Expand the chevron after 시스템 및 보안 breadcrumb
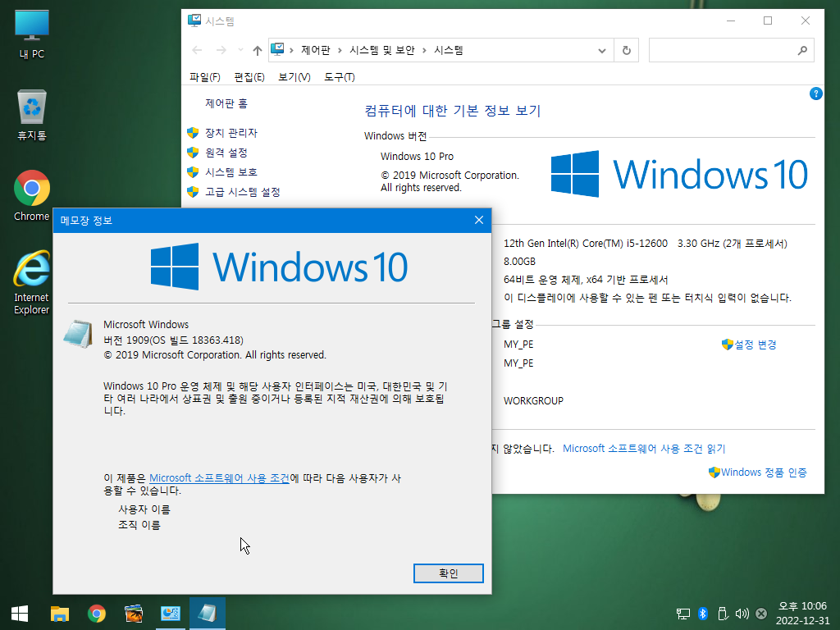Viewport: 840px width, 630px height. [x=424, y=50]
